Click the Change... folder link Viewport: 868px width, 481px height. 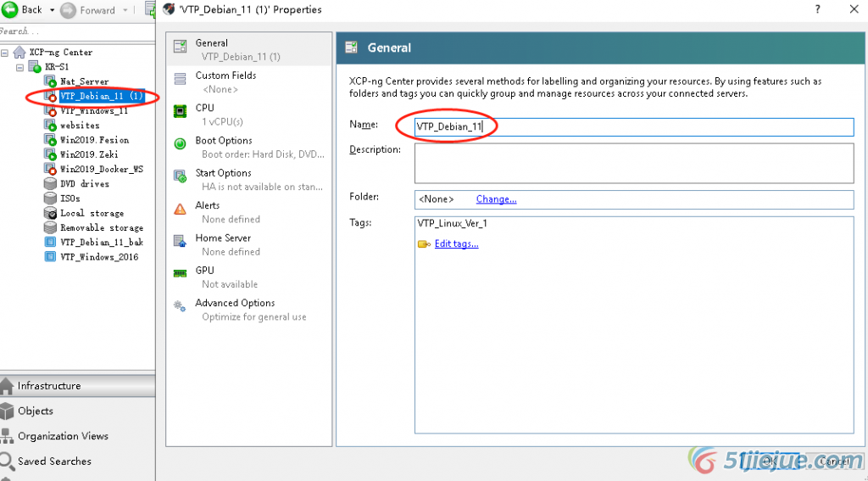pyautogui.click(x=496, y=199)
